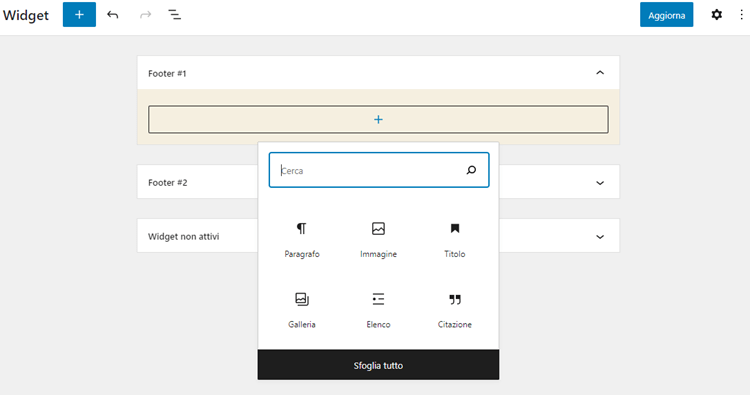Click the plus appender in Footer #1

[378, 120]
